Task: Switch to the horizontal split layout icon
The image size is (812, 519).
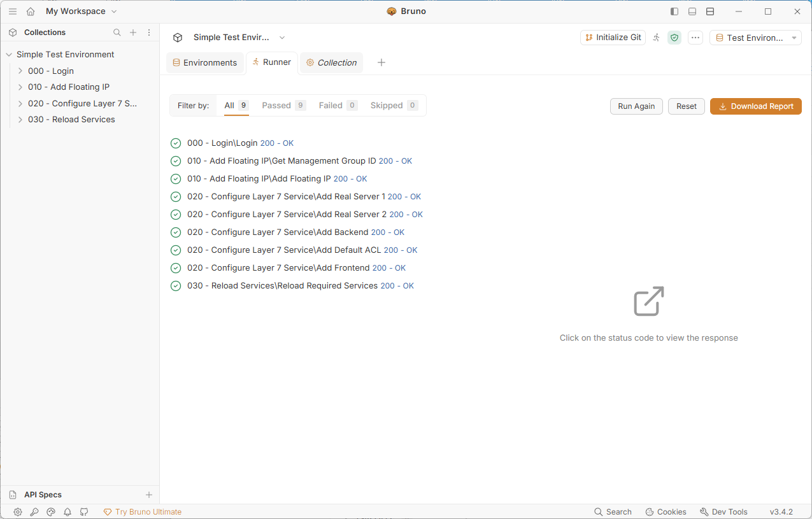Action: 710,11
